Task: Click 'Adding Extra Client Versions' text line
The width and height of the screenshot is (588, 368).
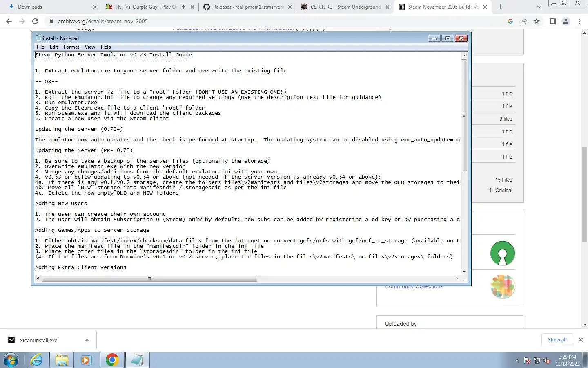Action: (x=81, y=267)
